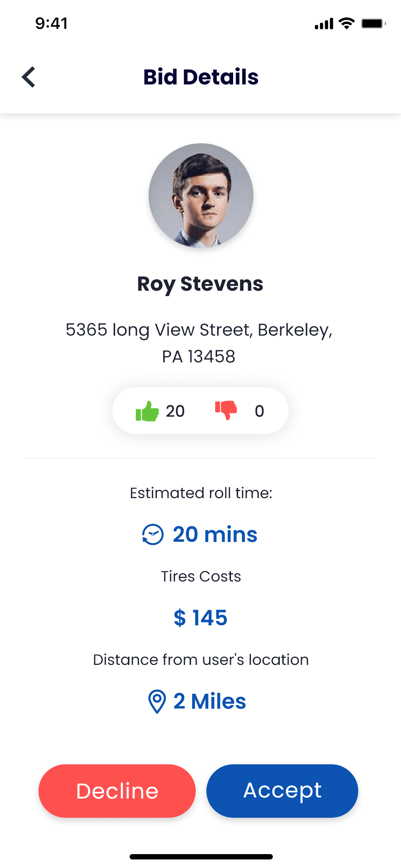Click the location pin icon
The height and width of the screenshot is (868, 401).
157,701
